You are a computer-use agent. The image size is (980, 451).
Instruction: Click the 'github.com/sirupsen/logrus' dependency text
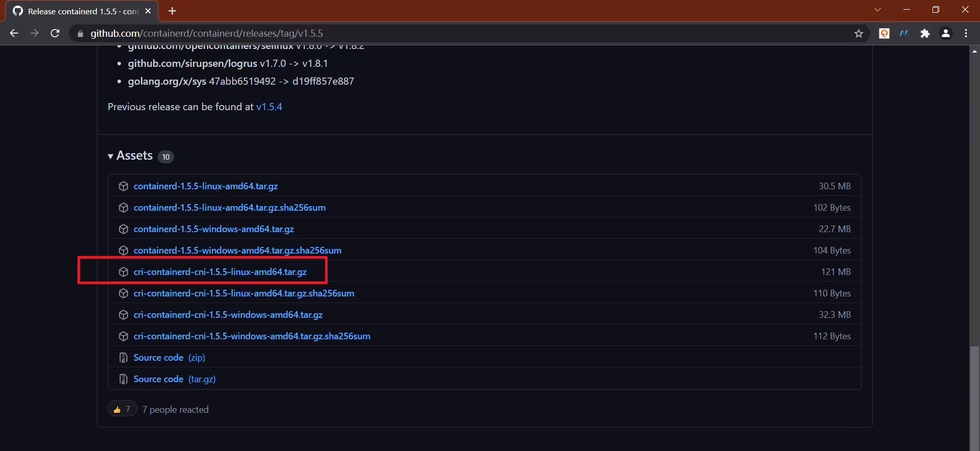click(192, 64)
